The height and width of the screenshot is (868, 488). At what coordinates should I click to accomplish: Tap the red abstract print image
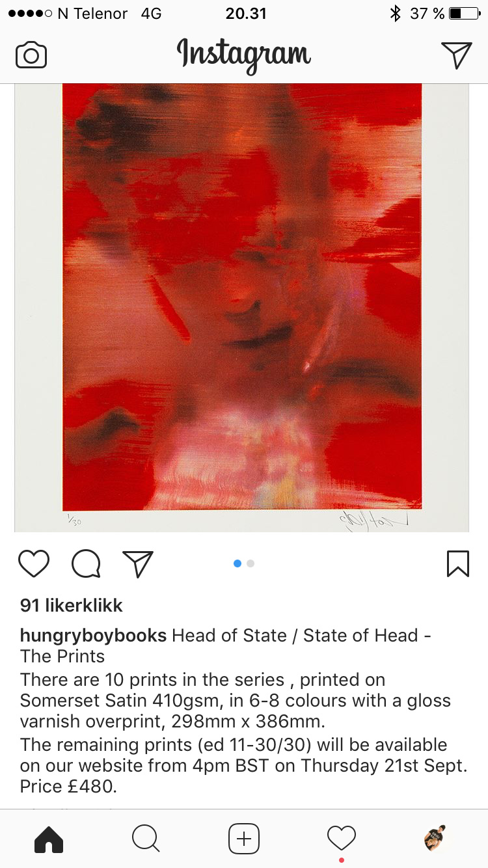point(242,297)
